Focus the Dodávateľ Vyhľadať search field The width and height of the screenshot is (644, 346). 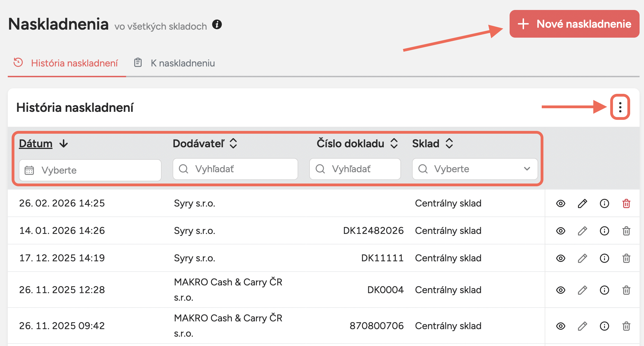pyautogui.click(x=236, y=169)
